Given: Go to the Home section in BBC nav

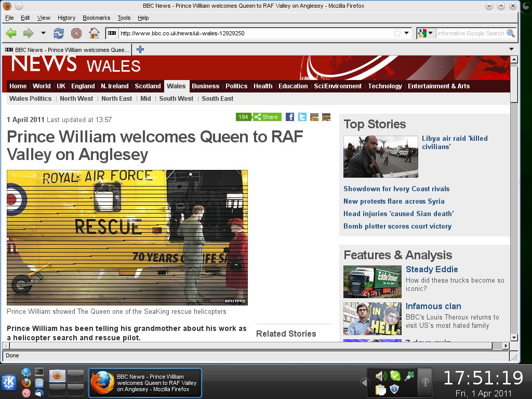Looking at the screenshot, I should point(18,86).
